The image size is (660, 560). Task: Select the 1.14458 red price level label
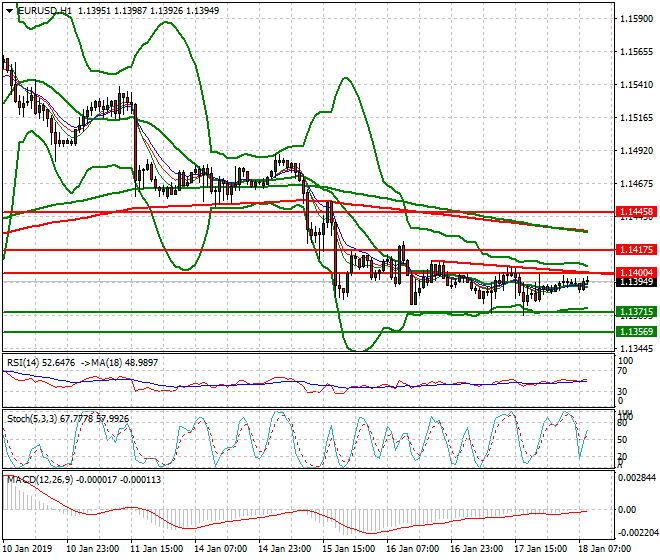click(x=636, y=212)
